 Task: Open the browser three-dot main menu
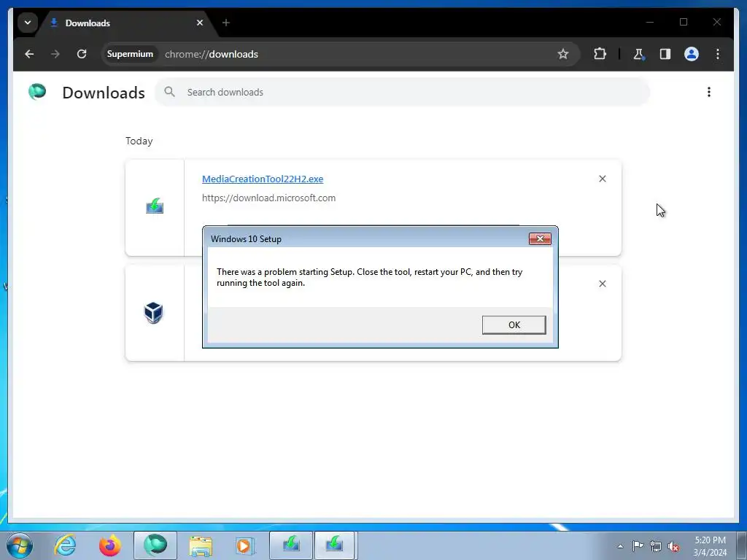[718, 54]
